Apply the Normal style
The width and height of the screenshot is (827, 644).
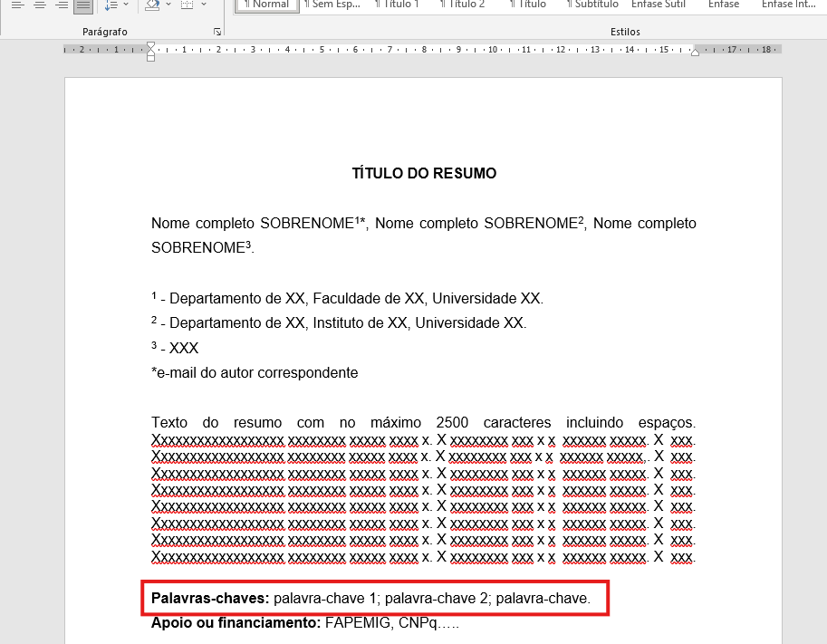(267, 5)
